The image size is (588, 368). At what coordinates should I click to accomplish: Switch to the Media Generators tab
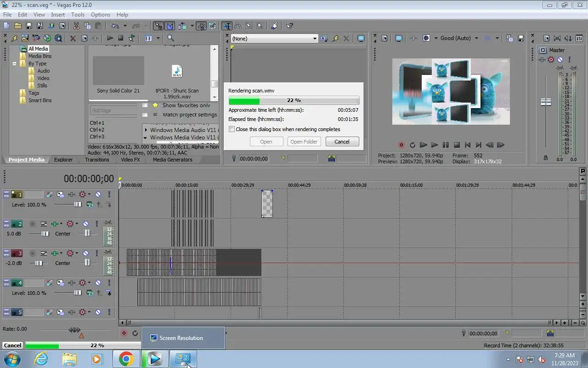tap(173, 160)
